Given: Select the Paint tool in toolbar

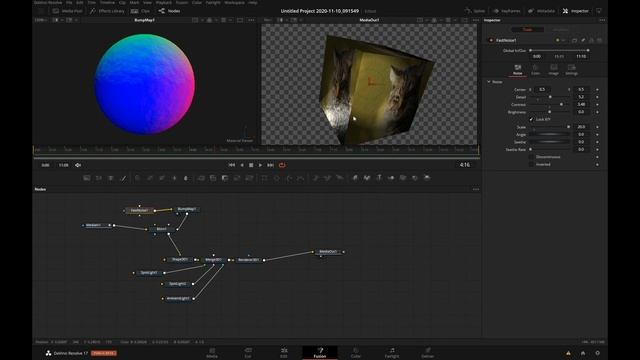Looking at the screenshot, I should (x=123, y=178).
